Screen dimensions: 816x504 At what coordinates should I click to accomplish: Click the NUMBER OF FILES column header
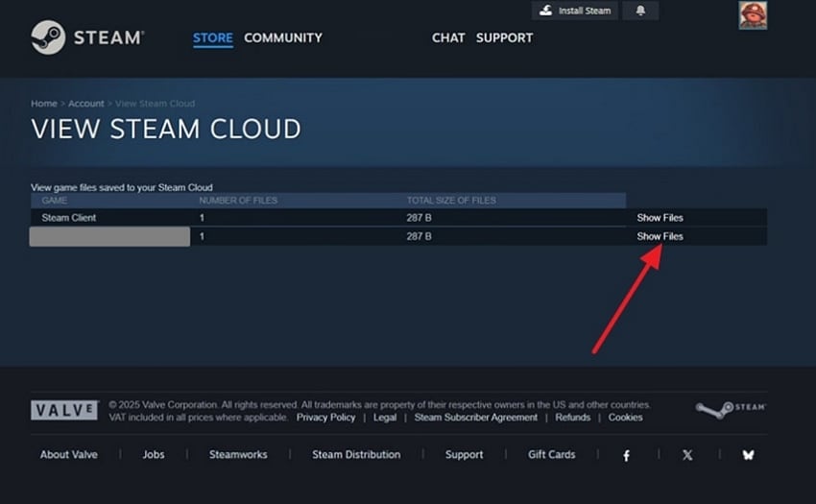[238, 201]
